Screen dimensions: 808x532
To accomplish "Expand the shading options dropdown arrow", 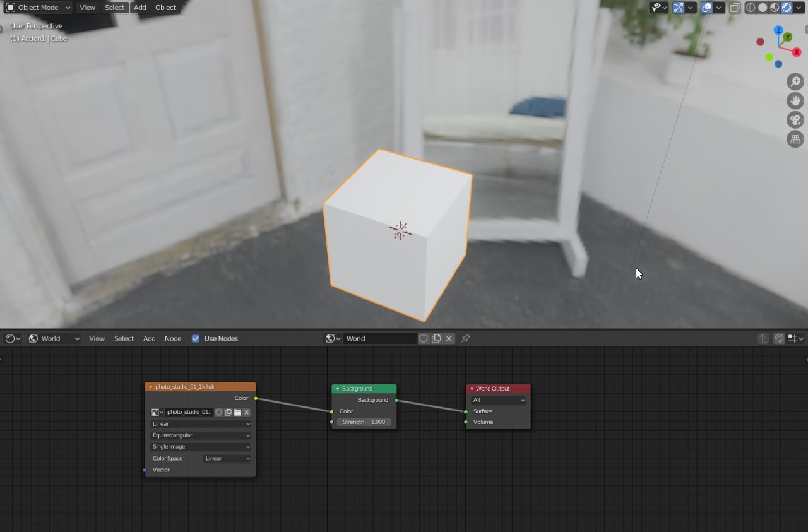I will point(799,8).
